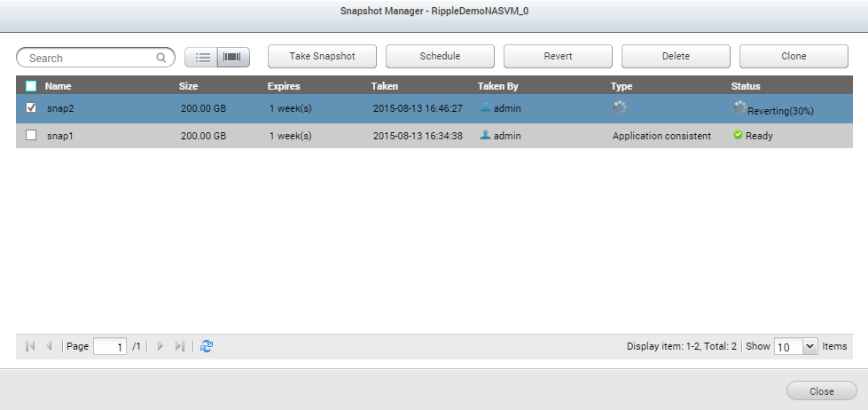
Task: Go to next page arrow
Action: click(160, 346)
